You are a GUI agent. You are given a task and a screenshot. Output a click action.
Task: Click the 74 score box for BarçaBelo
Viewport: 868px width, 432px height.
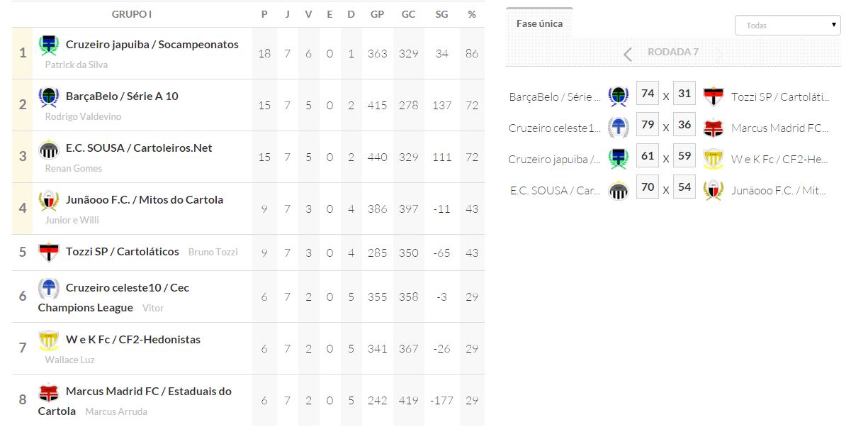[x=648, y=94]
